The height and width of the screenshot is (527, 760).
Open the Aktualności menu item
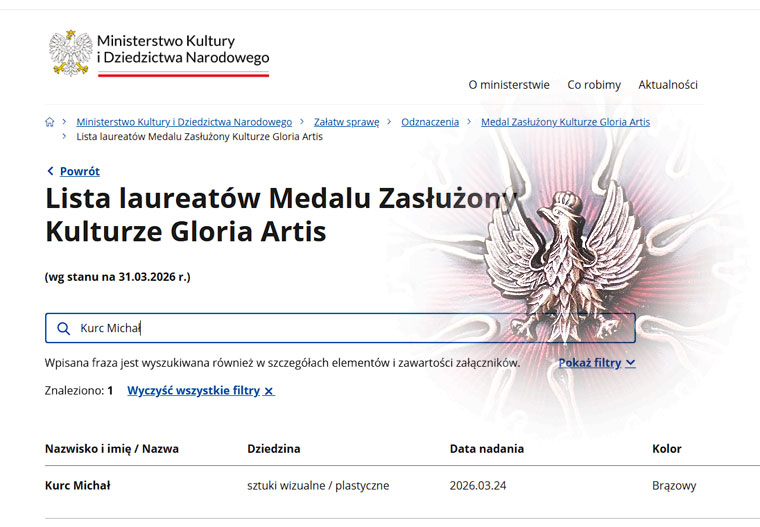pos(668,85)
